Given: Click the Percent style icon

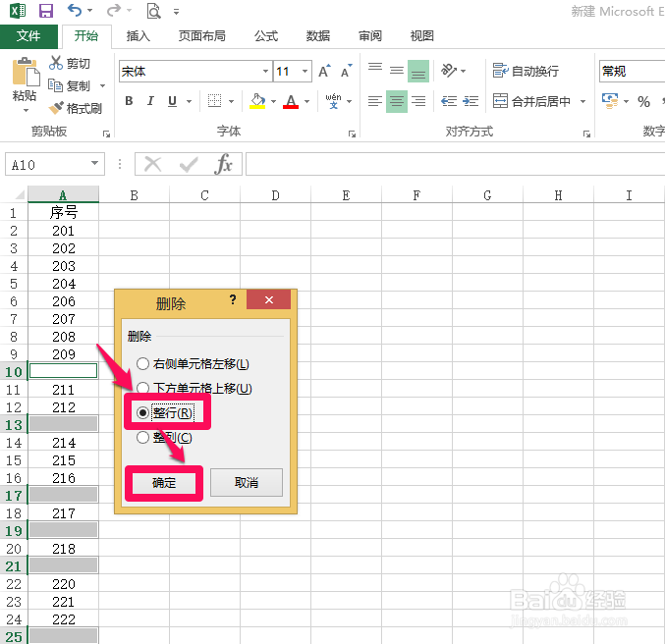Looking at the screenshot, I should click(x=643, y=101).
